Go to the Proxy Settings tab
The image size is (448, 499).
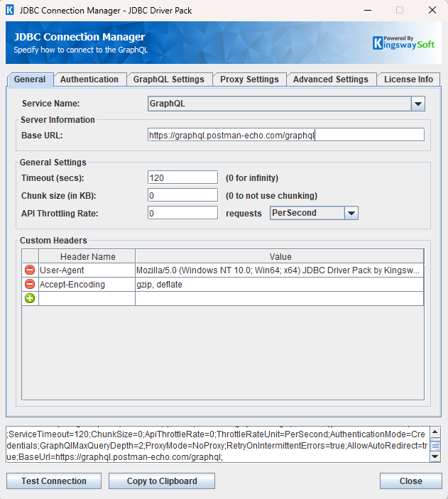[x=249, y=79]
